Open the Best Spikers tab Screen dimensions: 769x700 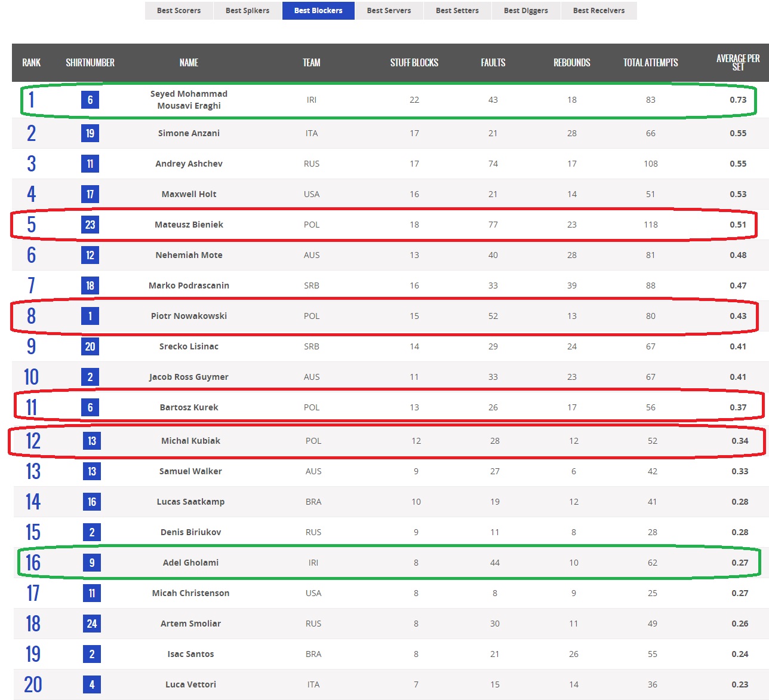point(247,11)
